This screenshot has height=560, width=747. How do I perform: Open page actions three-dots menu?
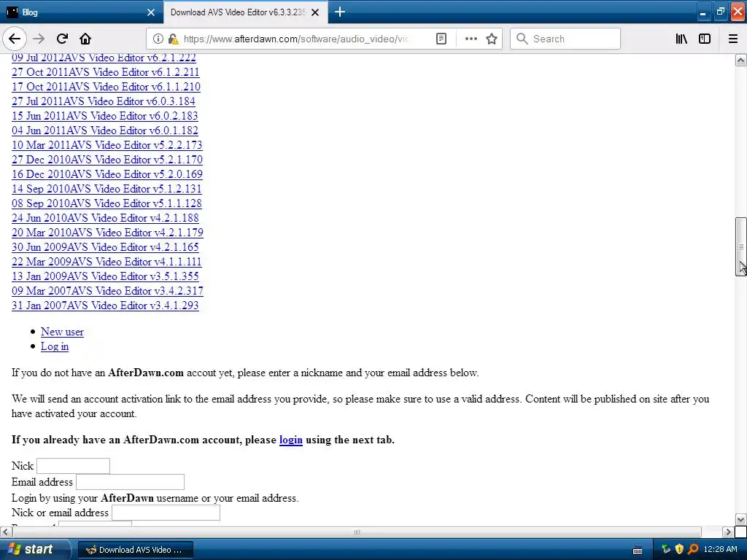pyautogui.click(x=471, y=39)
